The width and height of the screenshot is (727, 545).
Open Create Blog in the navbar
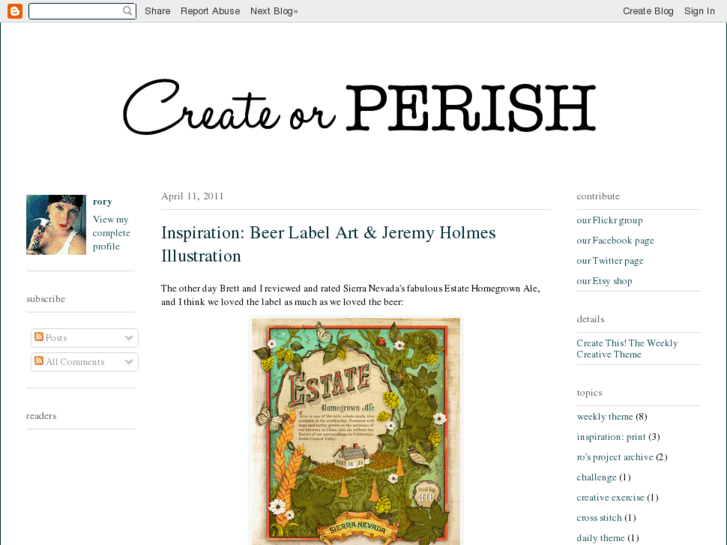[x=648, y=11]
